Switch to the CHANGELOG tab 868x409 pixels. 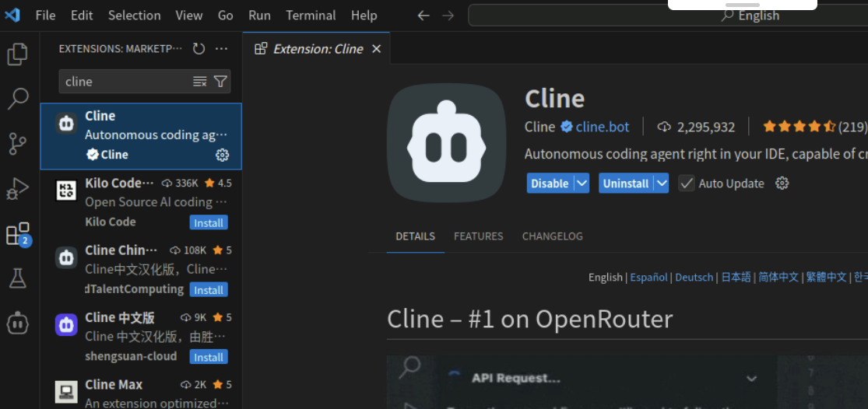coord(553,236)
